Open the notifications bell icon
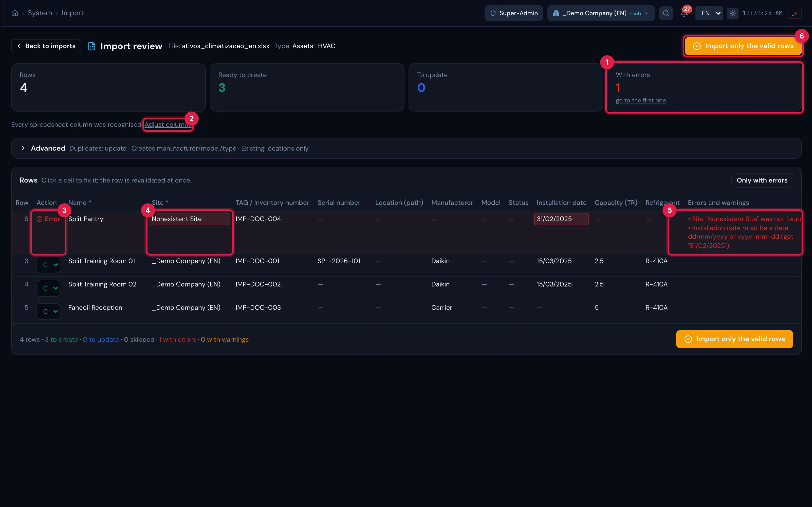 click(x=684, y=13)
